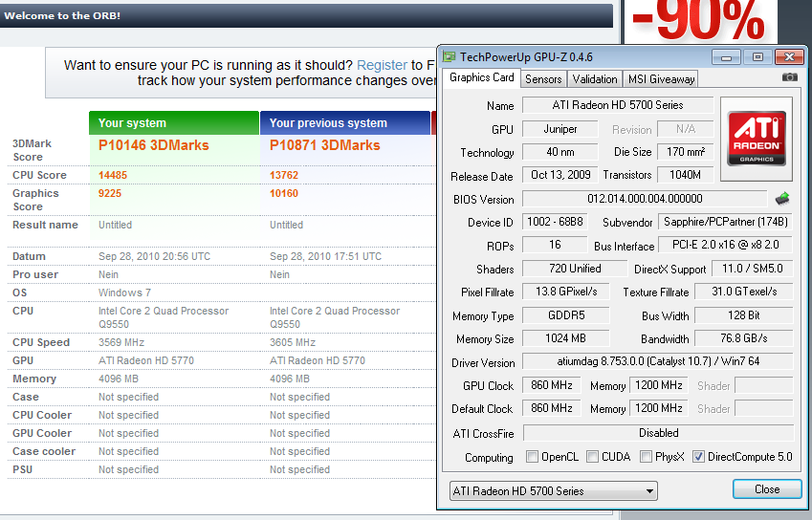The image size is (812, 520).
Task: Click CPU Speed value 3569 MHz
Action: coord(121,342)
